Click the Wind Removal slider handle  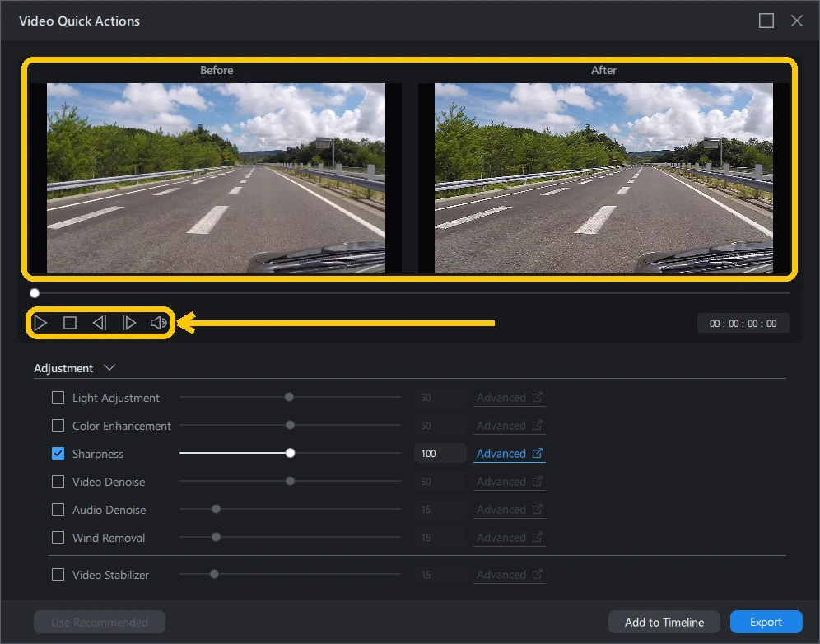[x=216, y=537]
